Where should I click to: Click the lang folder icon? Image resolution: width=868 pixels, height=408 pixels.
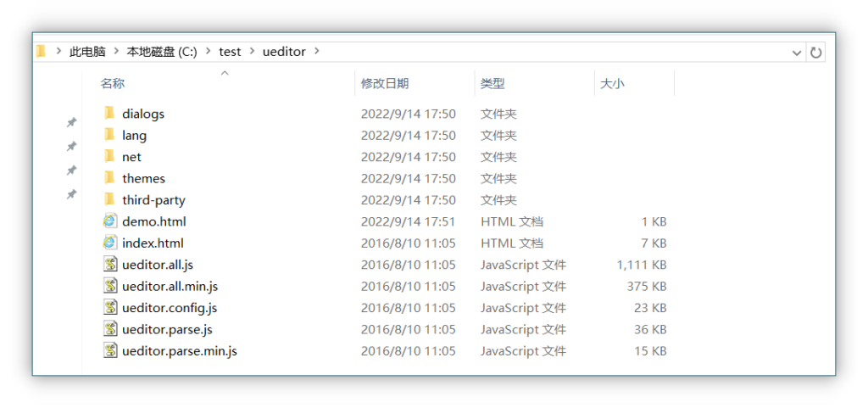(109, 135)
